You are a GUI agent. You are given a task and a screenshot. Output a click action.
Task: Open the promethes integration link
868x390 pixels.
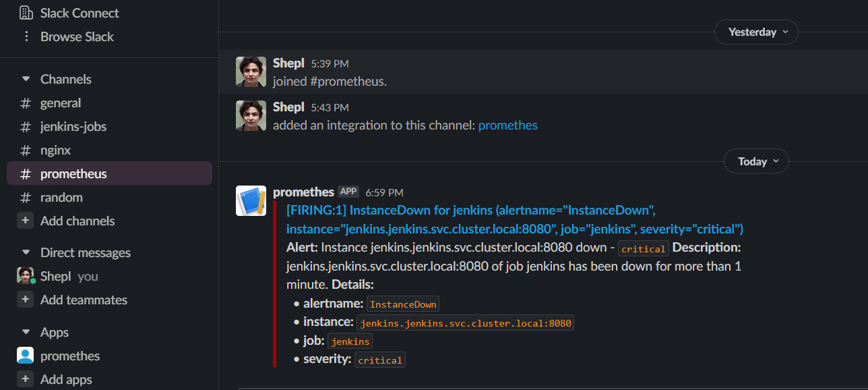click(508, 126)
